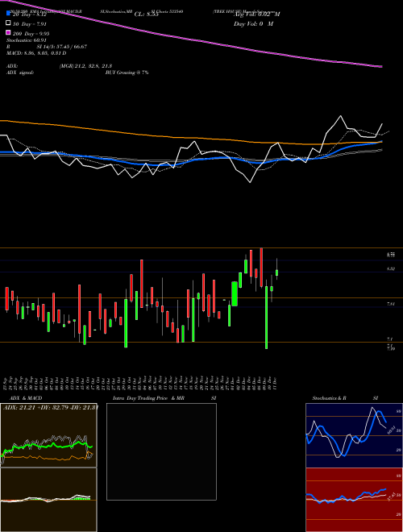
Task: Click the white 50 Day legend swatch
Action: (x=8, y=23)
